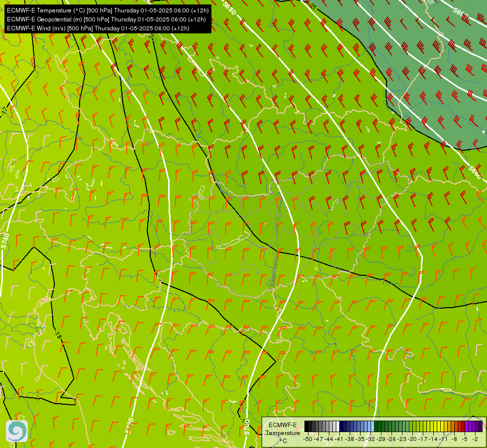This screenshot has width=487, height=448.
Task: Click the -38 legend tick value
Action: (350, 439)
